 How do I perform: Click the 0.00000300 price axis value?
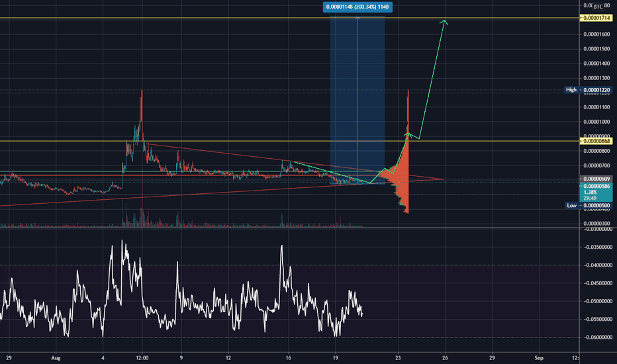click(596, 224)
